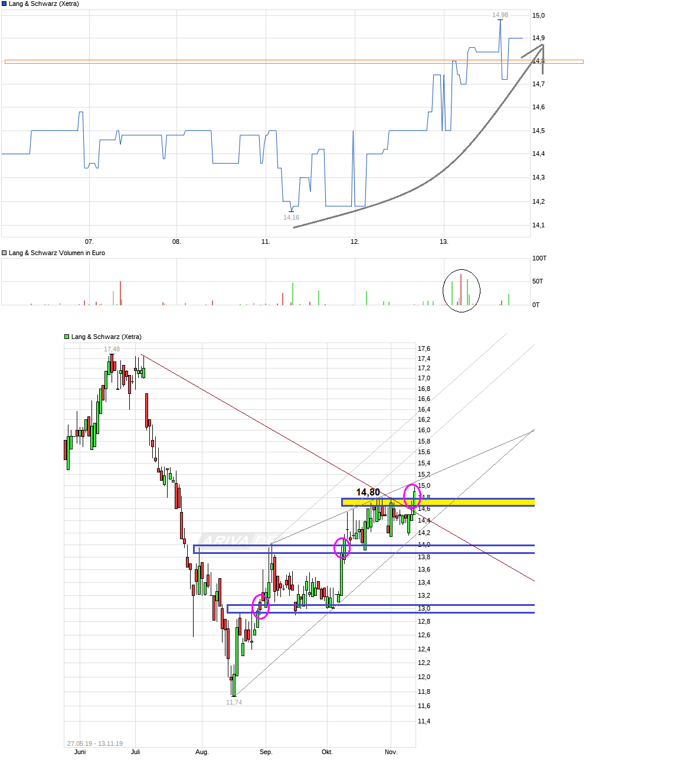The width and height of the screenshot is (700, 776).
Task: Click the blue Lang & Schwarz (Xetra) legend swatch
Action: [4, 4]
